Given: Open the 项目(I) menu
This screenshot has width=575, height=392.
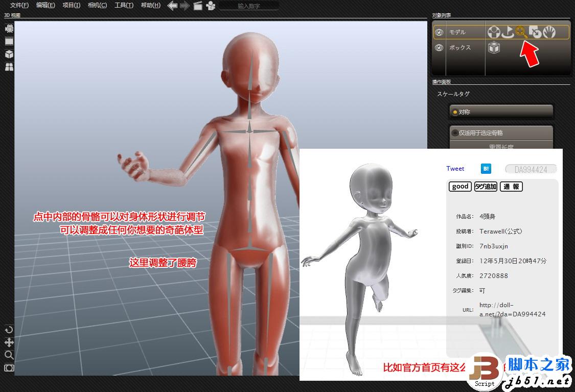Looking at the screenshot, I should coord(71,5).
